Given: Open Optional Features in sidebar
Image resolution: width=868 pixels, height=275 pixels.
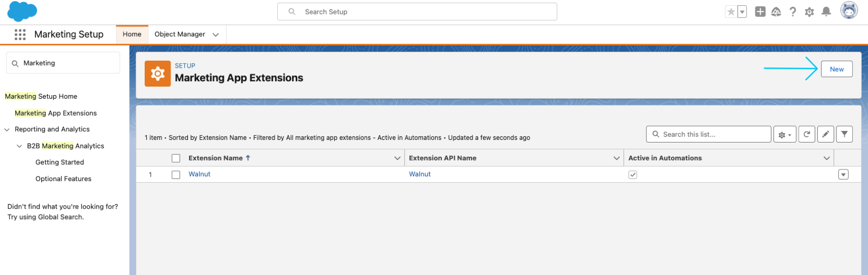Looking at the screenshot, I should point(63,179).
